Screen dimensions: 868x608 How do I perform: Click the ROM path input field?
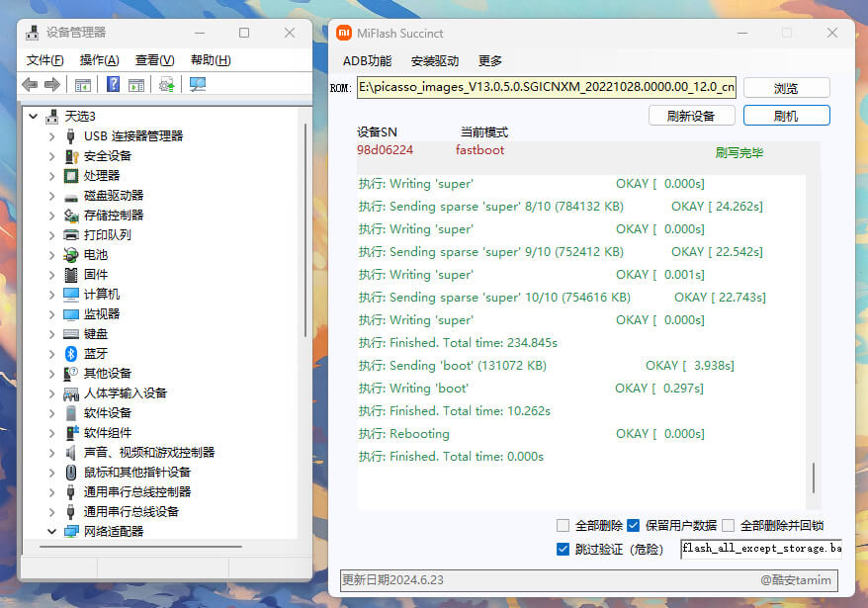point(544,87)
